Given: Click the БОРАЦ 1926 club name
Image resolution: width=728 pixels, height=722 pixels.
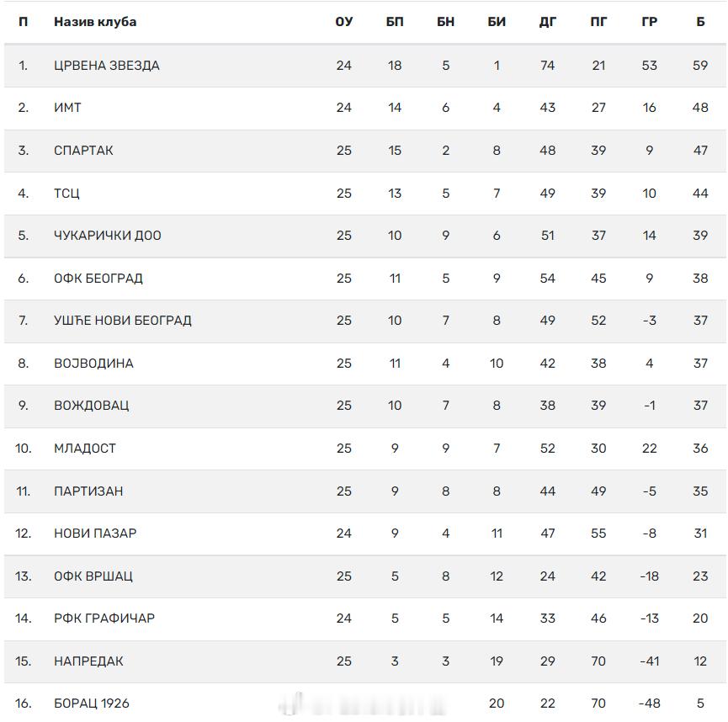Looking at the screenshot, I should click(92, 703).
